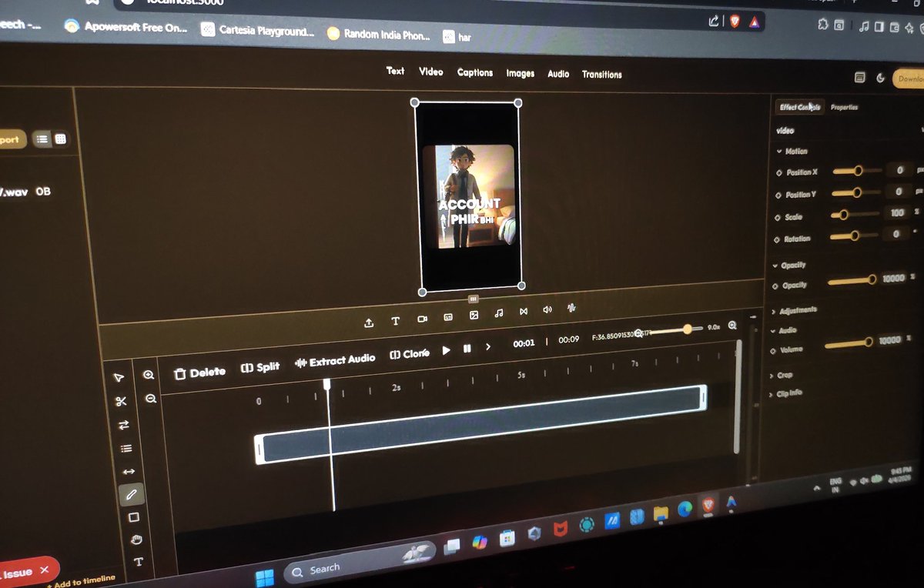Toggle Position X keyframe diamond

(x=778, y=172)
